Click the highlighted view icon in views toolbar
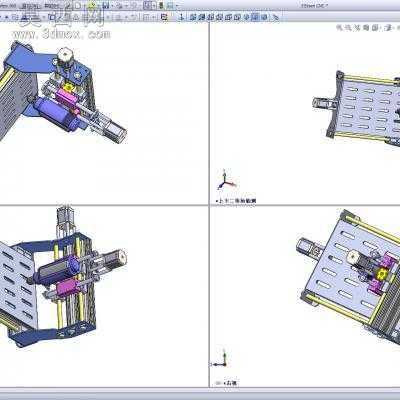Viewport: 400px width, 400px height. pos(255,17)
